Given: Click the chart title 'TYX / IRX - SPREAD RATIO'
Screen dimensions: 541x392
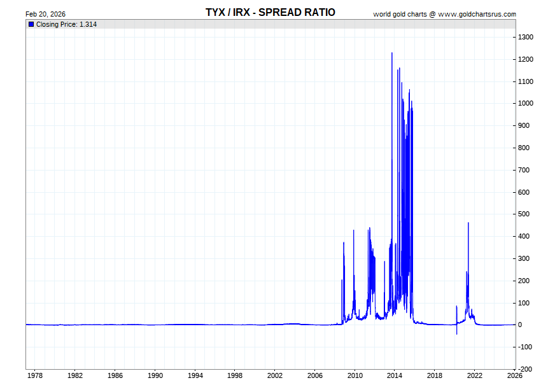Looking at the screenshot, I should point(270,13).
